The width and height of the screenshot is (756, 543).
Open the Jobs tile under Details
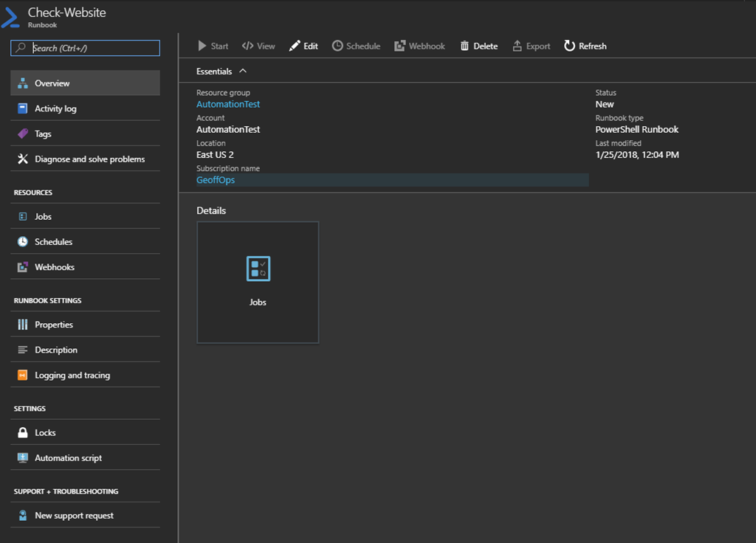[x=258, y=282]
